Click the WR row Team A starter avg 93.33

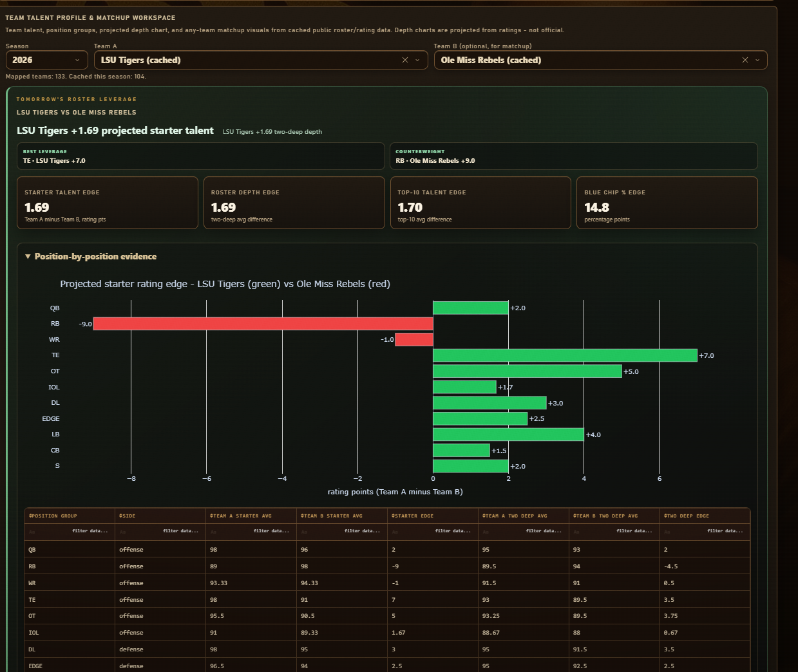251,583
